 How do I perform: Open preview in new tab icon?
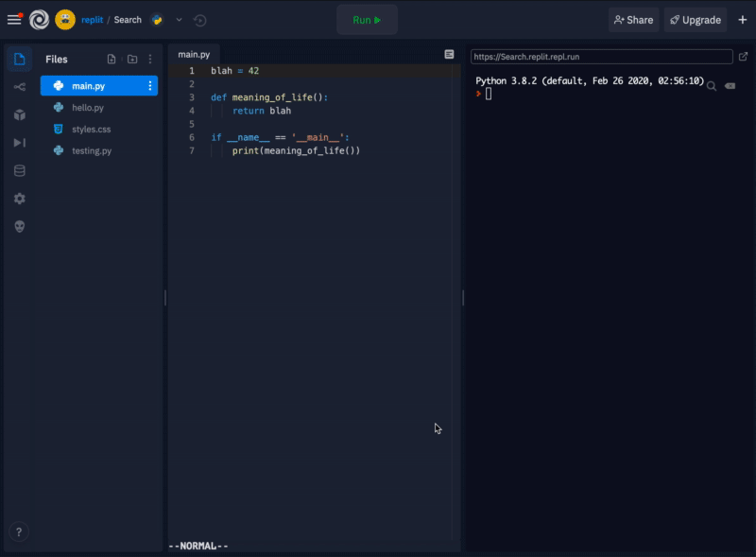point(743,57)
